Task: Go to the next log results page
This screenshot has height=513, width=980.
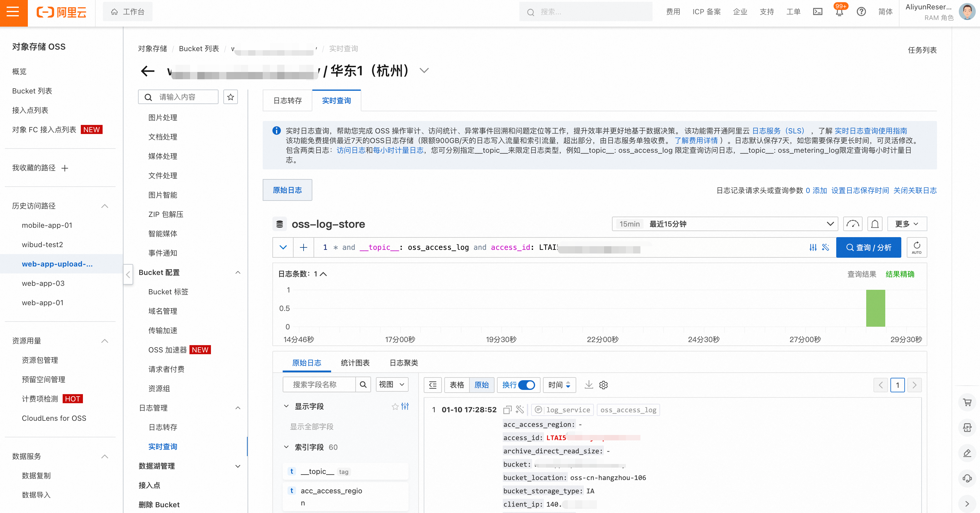Action: pyautogui.click(x=915, y=385)
